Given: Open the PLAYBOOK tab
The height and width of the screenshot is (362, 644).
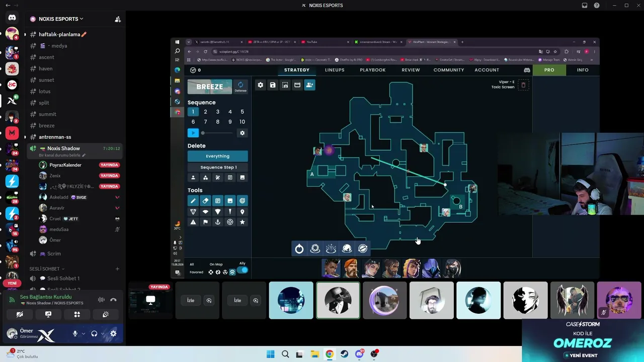Looking at the screenshot, I should (373, 70).
